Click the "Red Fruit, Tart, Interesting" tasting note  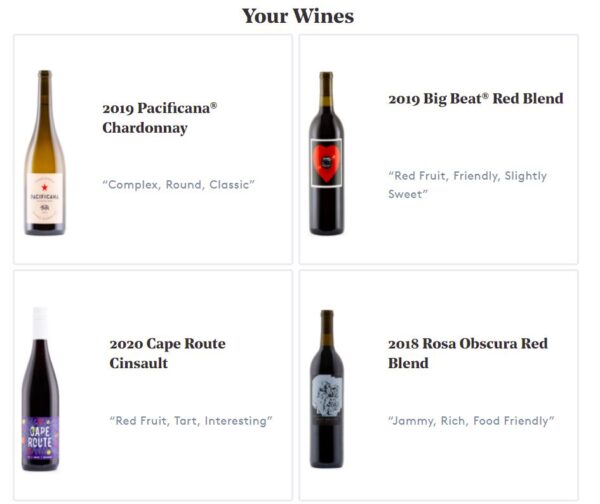pyautogui.click(x=190, y=421)
